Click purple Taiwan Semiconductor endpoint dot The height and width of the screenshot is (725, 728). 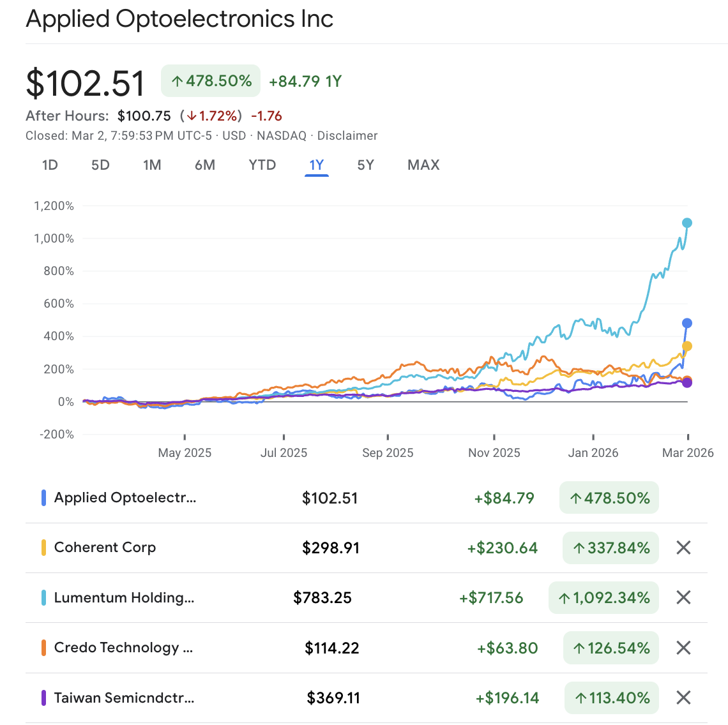point(687,383)
